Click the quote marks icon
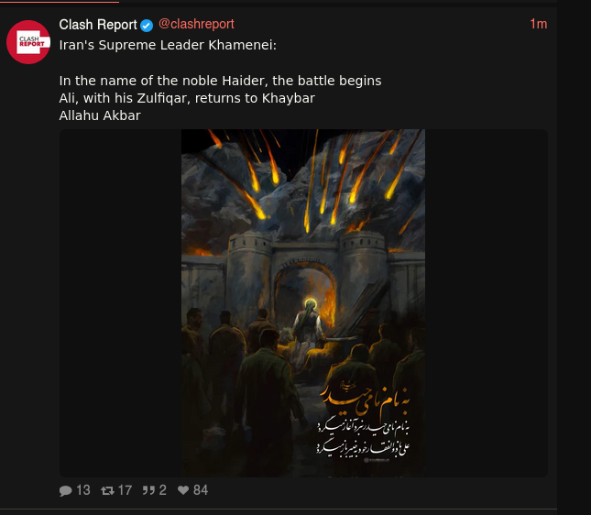The width and height of the screenshot is (591, 515). [149, 490]
